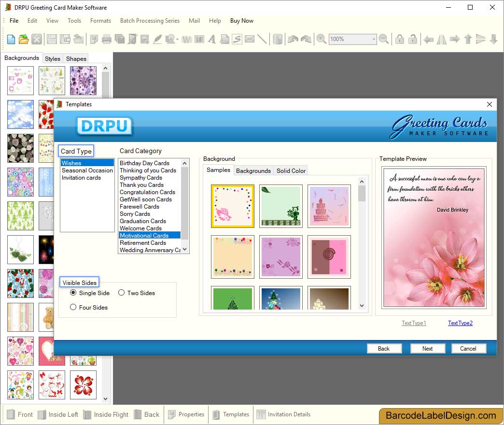Select the Single Side radio button

pos(73,293)
